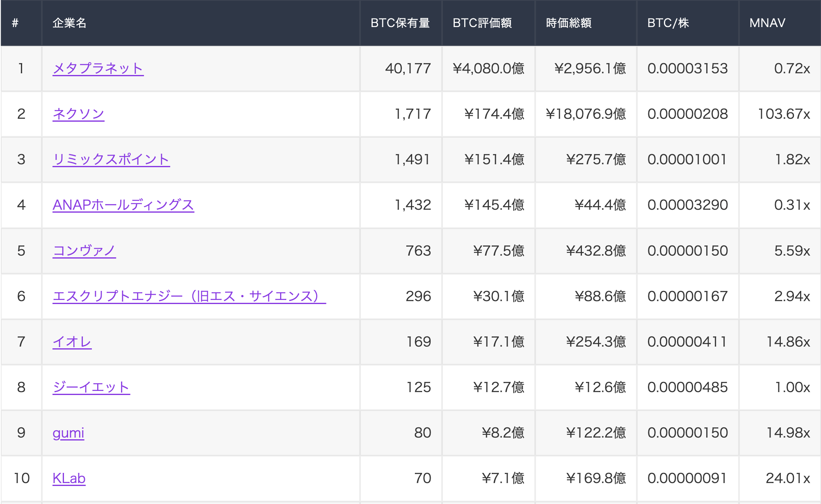
Task: Select the 2.94x MNAV cell
Action: [x=780, y=296]
